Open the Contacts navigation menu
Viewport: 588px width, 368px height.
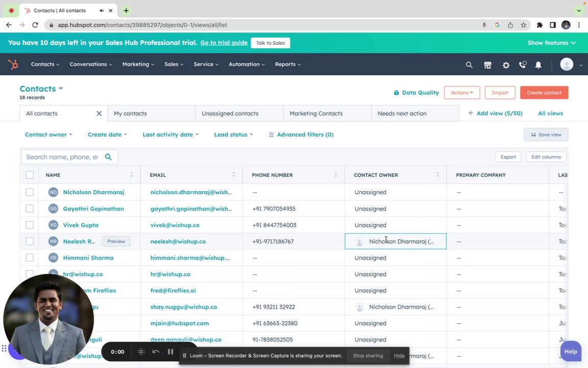45,64
